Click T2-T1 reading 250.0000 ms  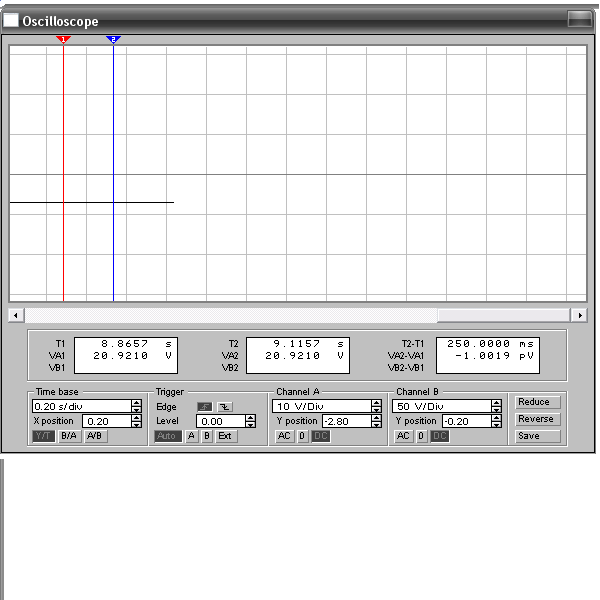tap(490, 344)
